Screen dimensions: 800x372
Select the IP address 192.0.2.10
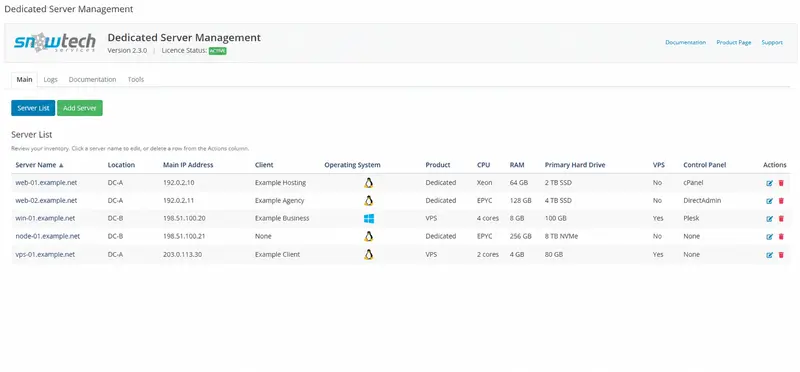178,183
